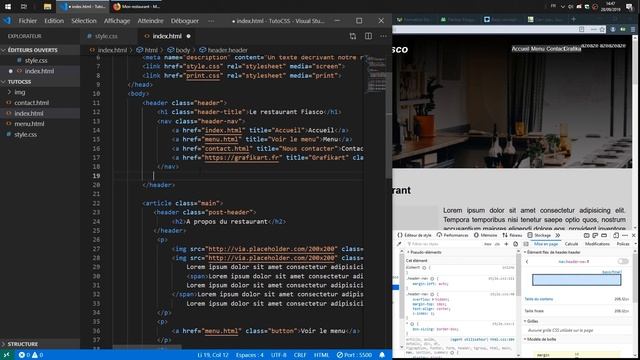
Task: Open the remote window indicator in status bar
Action: (6, 355)
